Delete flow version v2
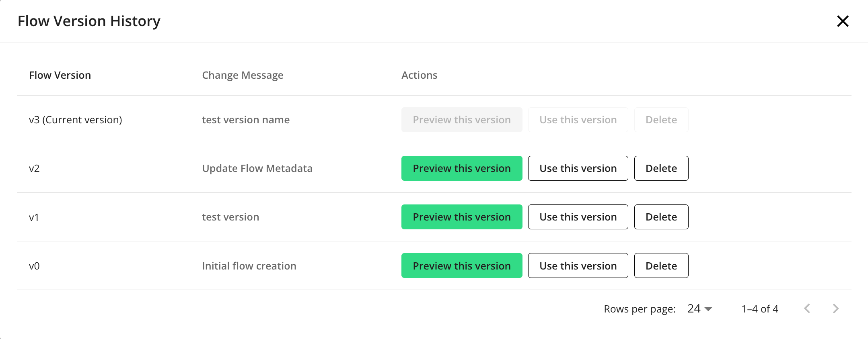Image resolution: width=868 pixels, height=339 pixels. pos(661,168)
